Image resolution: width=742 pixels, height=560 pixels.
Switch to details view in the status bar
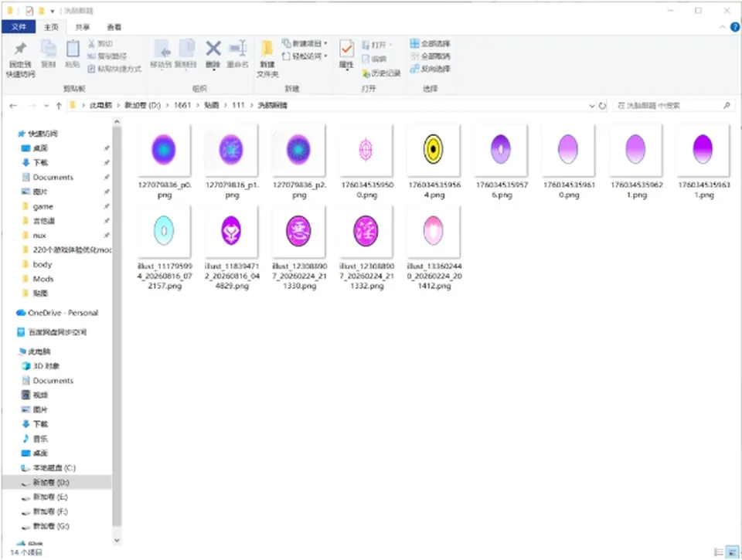tap(718, 552)
